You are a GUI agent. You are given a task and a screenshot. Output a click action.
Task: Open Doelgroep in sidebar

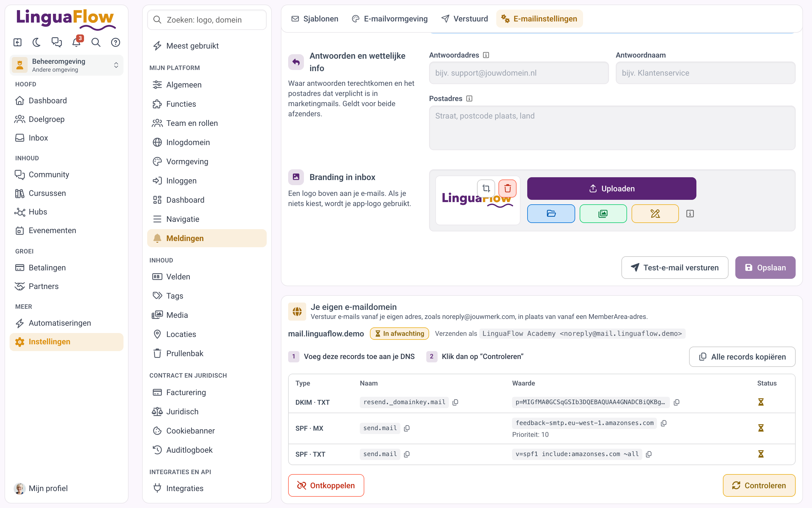click(x=67, y=119)
